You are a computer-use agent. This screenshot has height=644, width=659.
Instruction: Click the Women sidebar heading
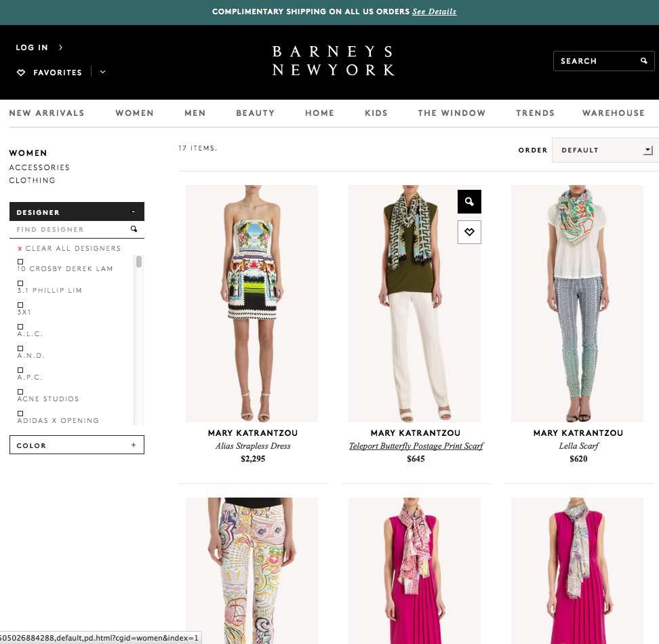pyautogui.click(x=28, y=153)
